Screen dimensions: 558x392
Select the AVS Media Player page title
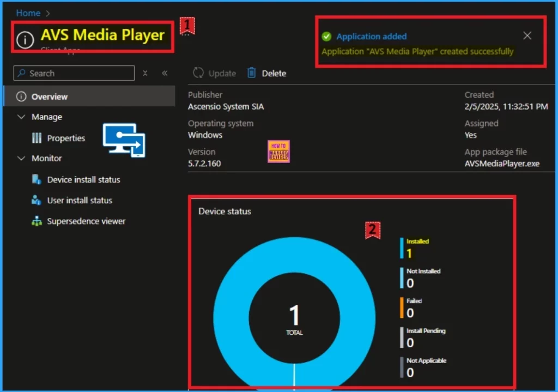click(103, 35)
